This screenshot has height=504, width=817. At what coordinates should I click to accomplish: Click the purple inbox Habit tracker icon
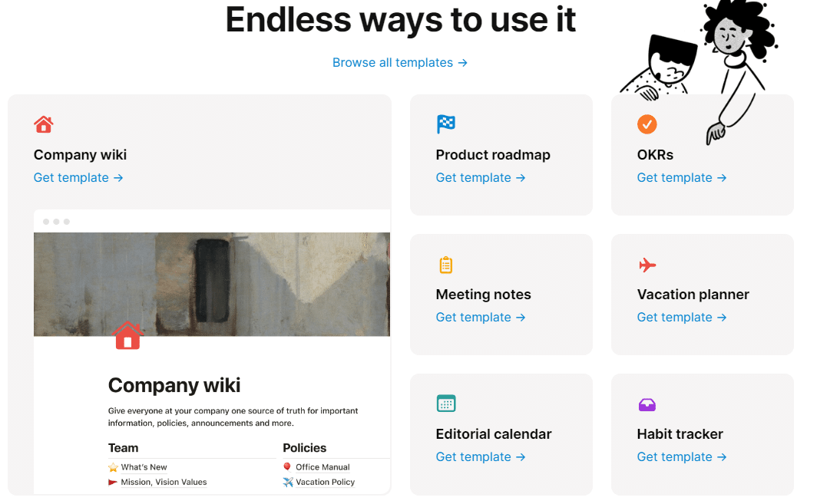point(647,404)
